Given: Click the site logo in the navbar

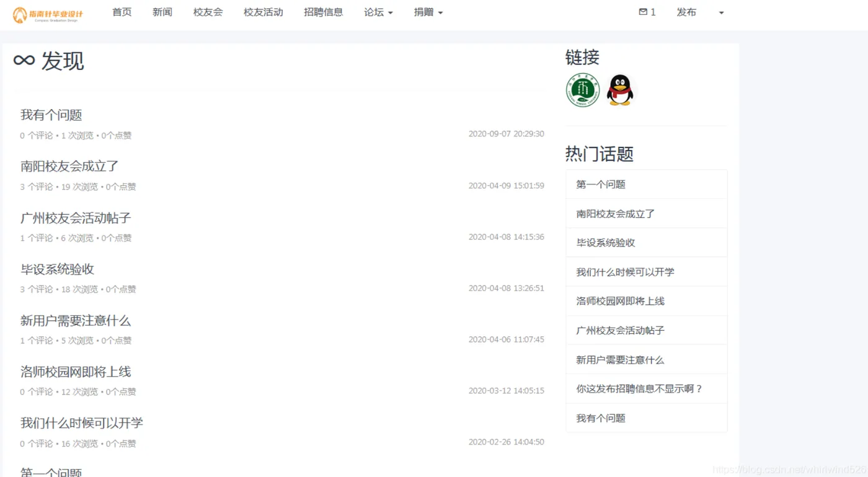Looking at the screenshot, I should (48, 14).
